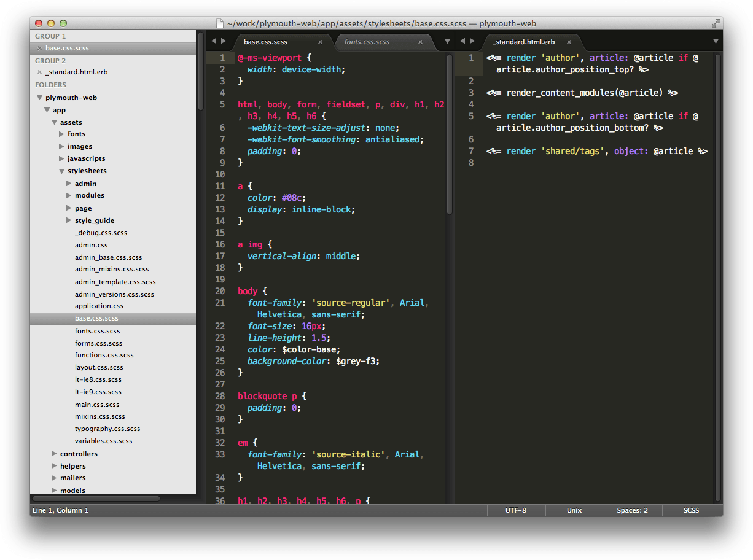
Task: Change the SCSS syntax mode in the status bar
Action: pyautogui.click(x=691, y=510)
